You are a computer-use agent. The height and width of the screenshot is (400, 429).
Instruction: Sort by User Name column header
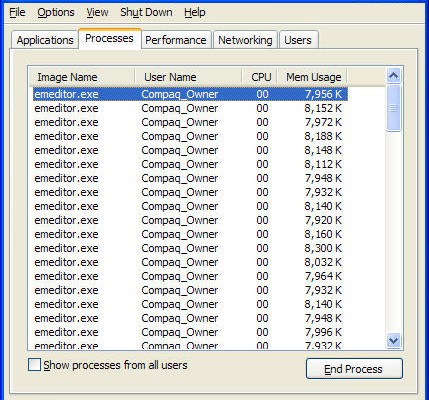pyautogui.click(x=188, y=77)
